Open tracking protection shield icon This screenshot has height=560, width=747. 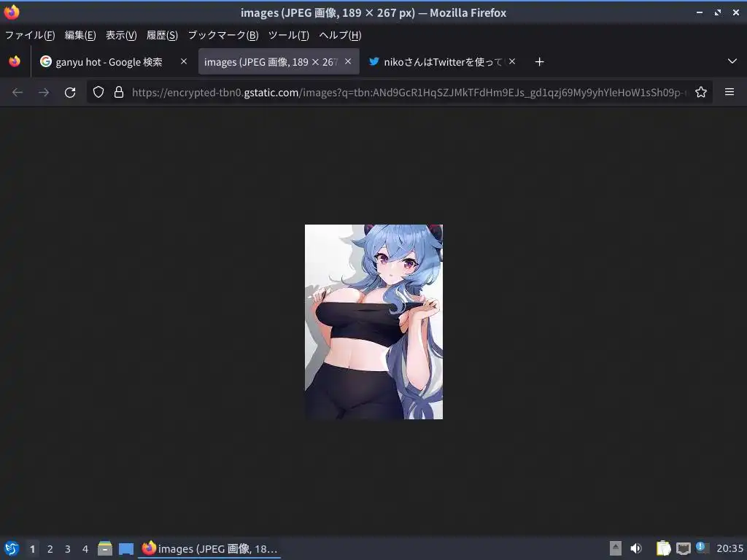click(x=98, y=93)
